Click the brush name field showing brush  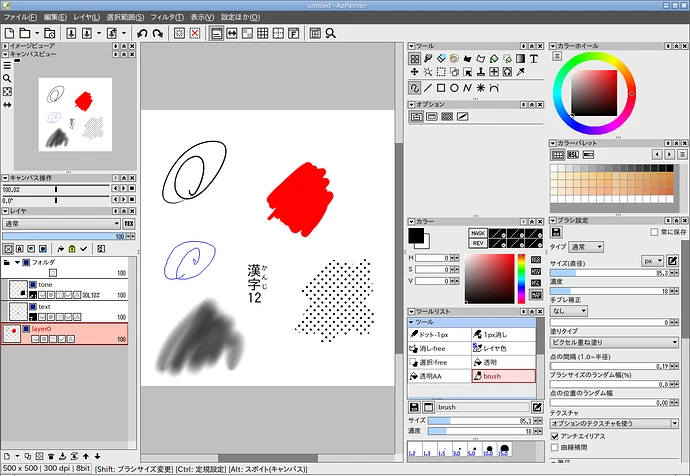[x=483, y=407]
